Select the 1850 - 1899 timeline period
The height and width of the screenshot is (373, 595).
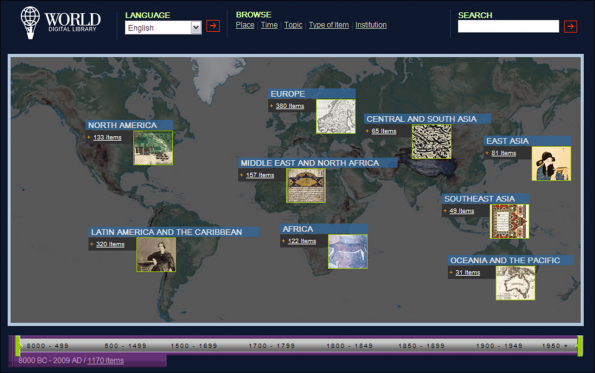(421, 346)
